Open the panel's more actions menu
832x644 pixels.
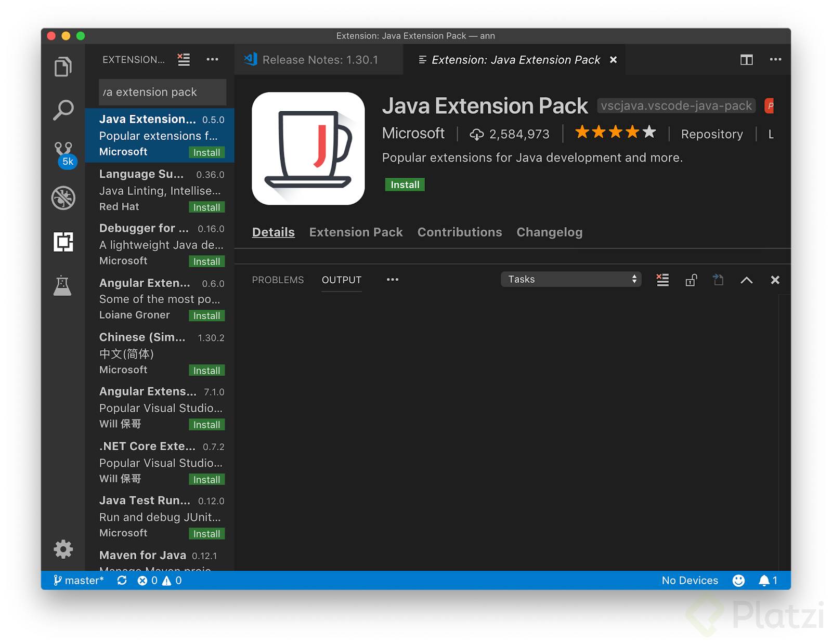click(392, 280)
